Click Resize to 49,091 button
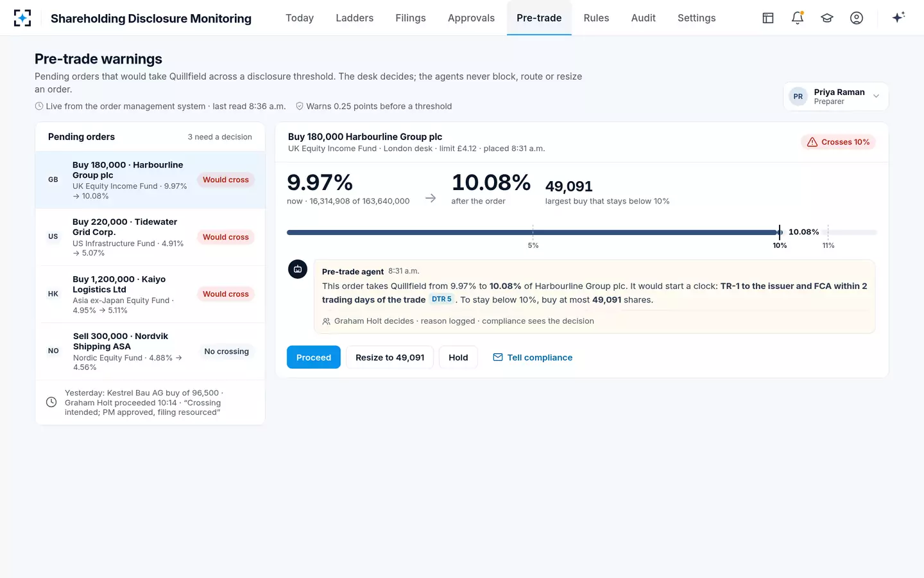The width and height of the screenshot is (924, 578). point(390,357)
